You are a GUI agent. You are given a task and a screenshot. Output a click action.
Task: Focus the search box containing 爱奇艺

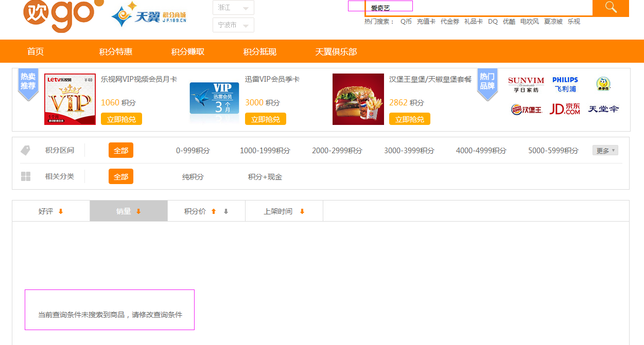click(x=479, y=8)
